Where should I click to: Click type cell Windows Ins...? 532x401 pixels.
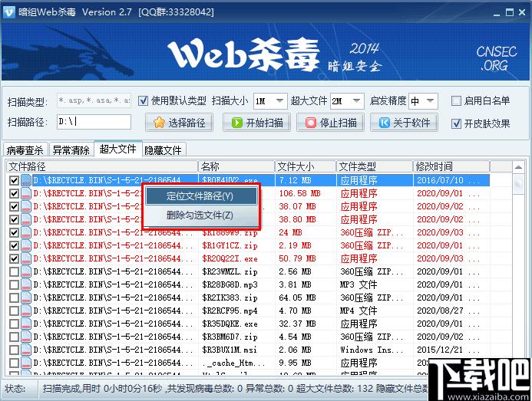click(x=372, y=350)
